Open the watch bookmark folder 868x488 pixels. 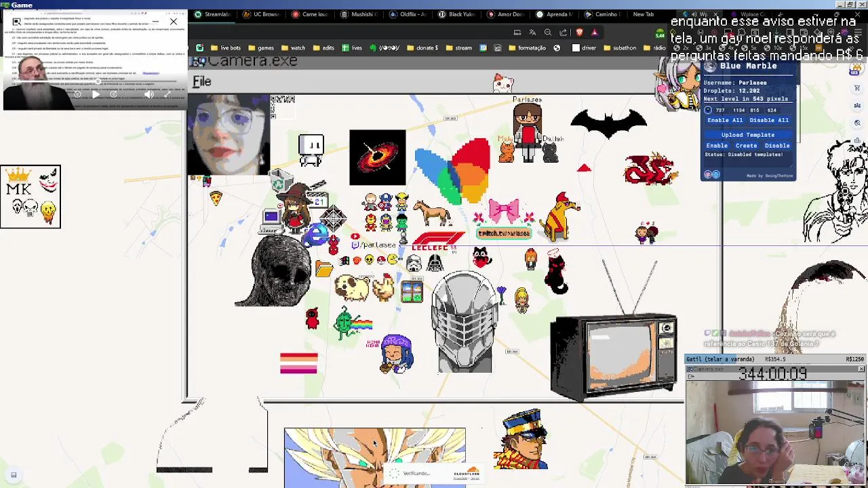pyautogui.click(x=293, y=48)
